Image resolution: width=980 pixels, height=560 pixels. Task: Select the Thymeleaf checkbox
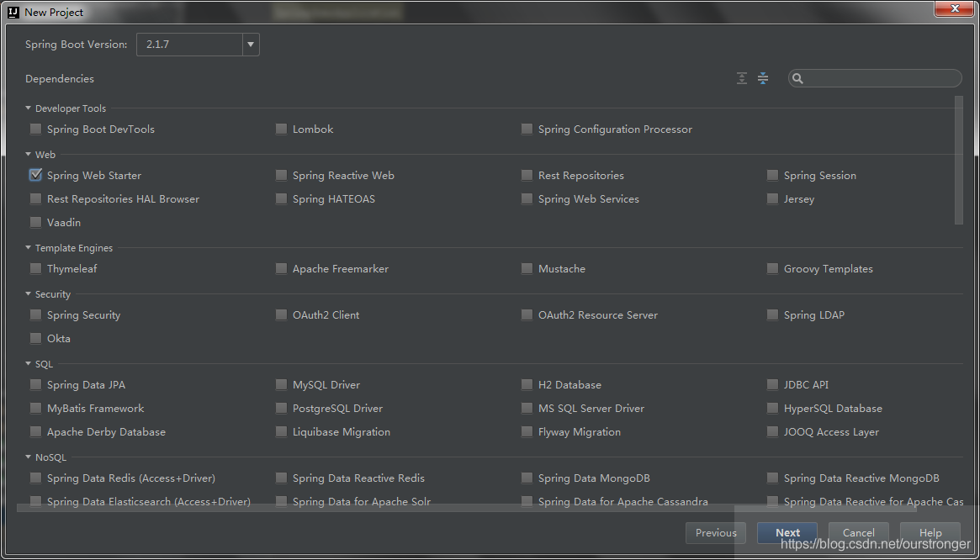click(35, 269)
